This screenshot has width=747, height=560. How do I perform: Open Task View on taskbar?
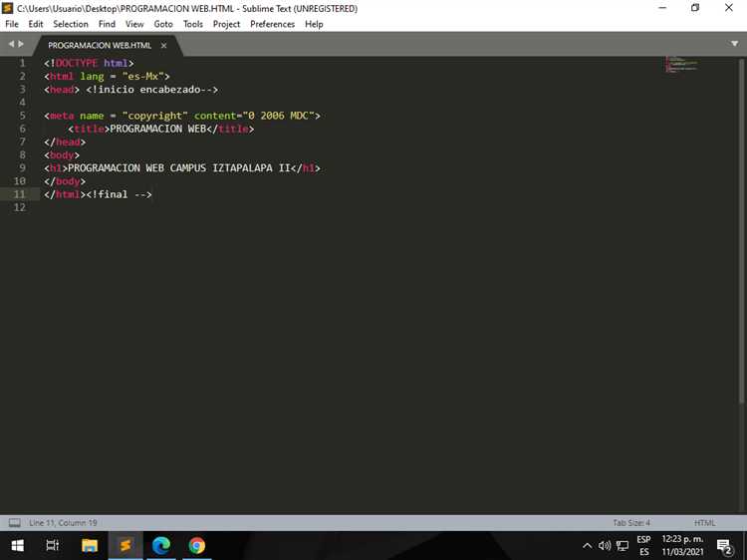[x=53, y=545]
